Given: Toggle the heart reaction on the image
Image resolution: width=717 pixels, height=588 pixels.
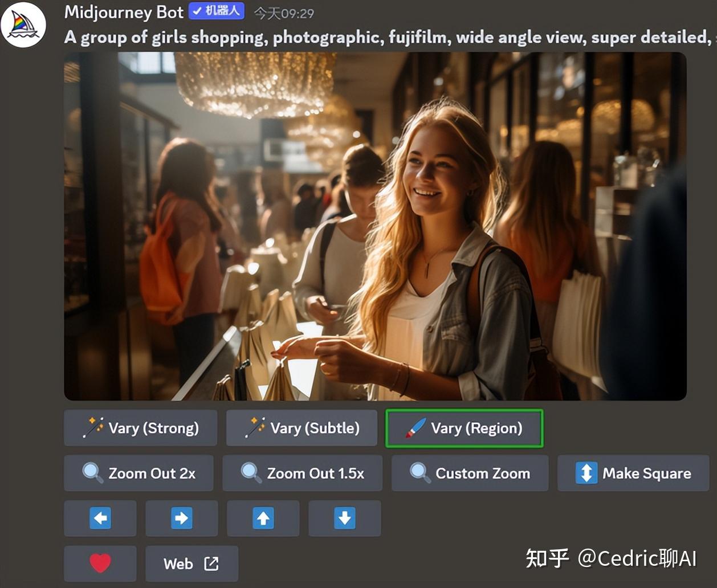Looking at the screenshot, I should point(100,563).
